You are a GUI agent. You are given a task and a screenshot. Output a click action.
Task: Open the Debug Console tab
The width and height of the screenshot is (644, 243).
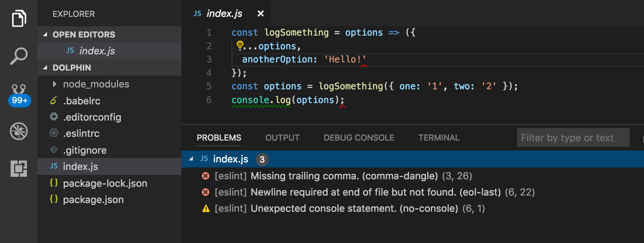(359, 138)
